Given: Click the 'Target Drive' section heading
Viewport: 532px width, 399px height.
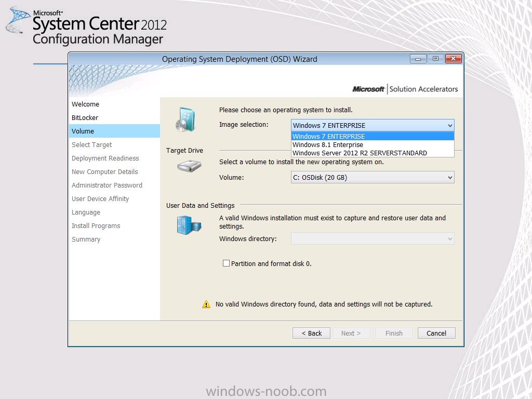Looking at the screenshot, I should pyautogui.click(x=184, y=150).
